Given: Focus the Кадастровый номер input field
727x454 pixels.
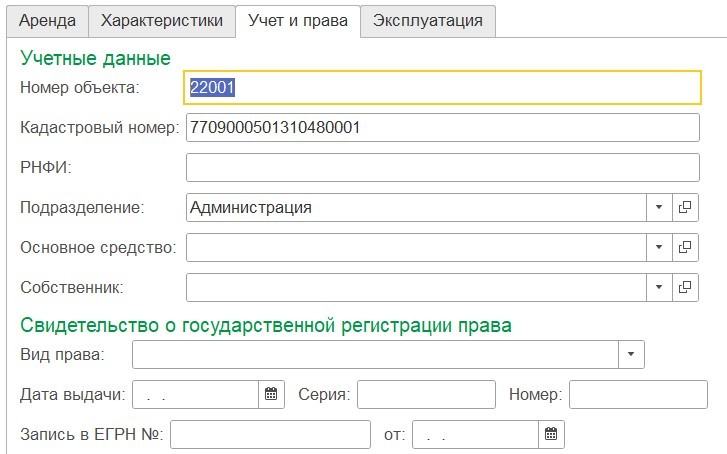Looking at the screenshot, I should click(443, 128).
